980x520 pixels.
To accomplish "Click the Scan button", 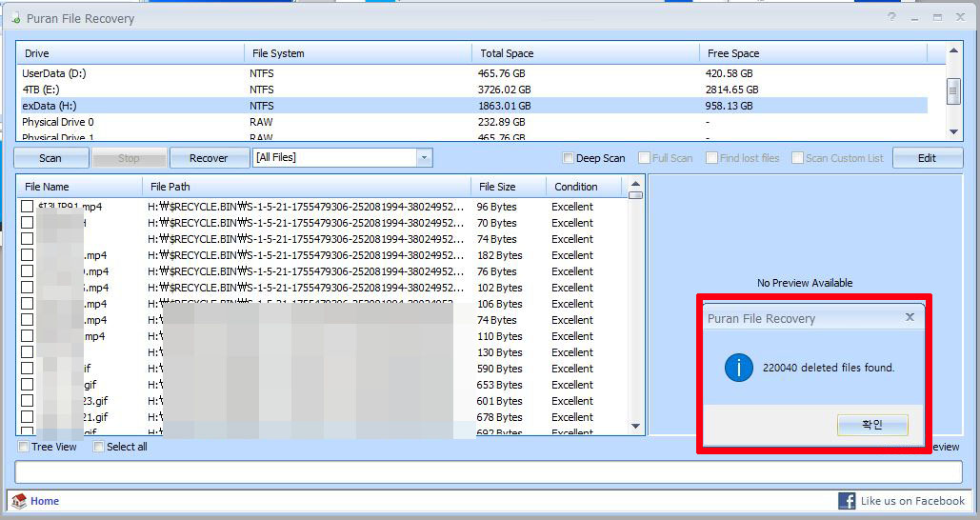I will (x=50, y=158).
